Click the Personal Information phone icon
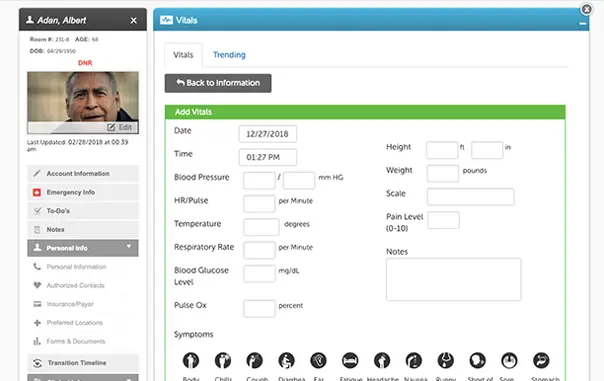Screen dimensions: 604x381 [37, 267]
